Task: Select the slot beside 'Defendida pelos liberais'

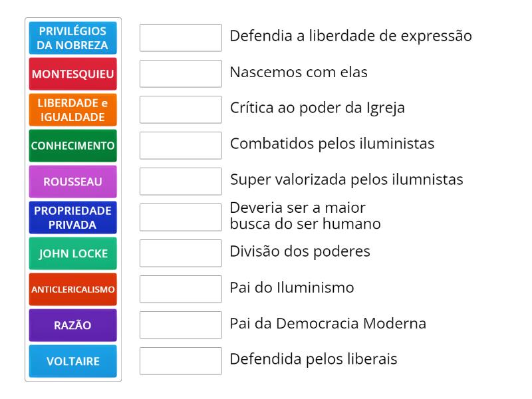Action: point(181,361)
